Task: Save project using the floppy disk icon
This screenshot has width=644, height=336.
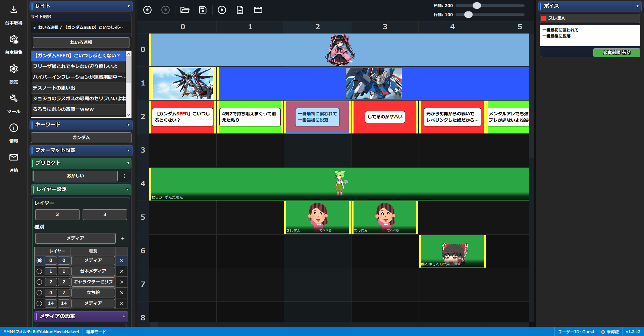Action: [x=203, y=10]
